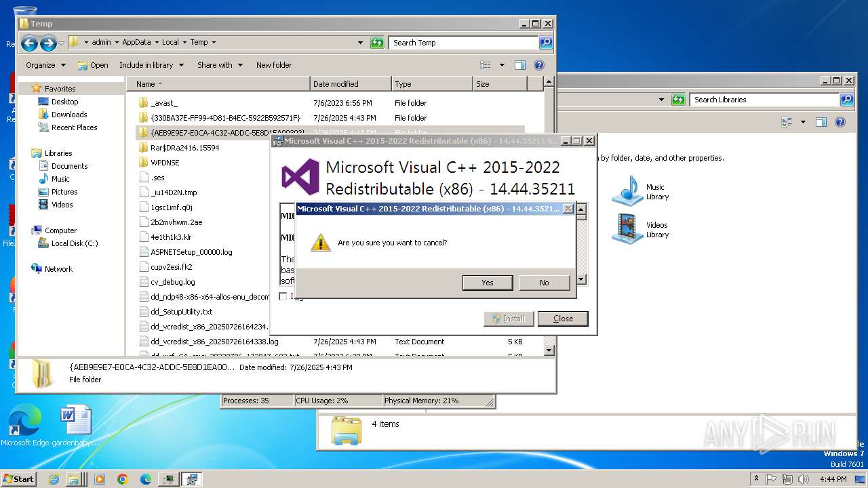868x488 pixels.
Task: Select the Rar$DRa2416.15594 folder
Action: (184, 148)
